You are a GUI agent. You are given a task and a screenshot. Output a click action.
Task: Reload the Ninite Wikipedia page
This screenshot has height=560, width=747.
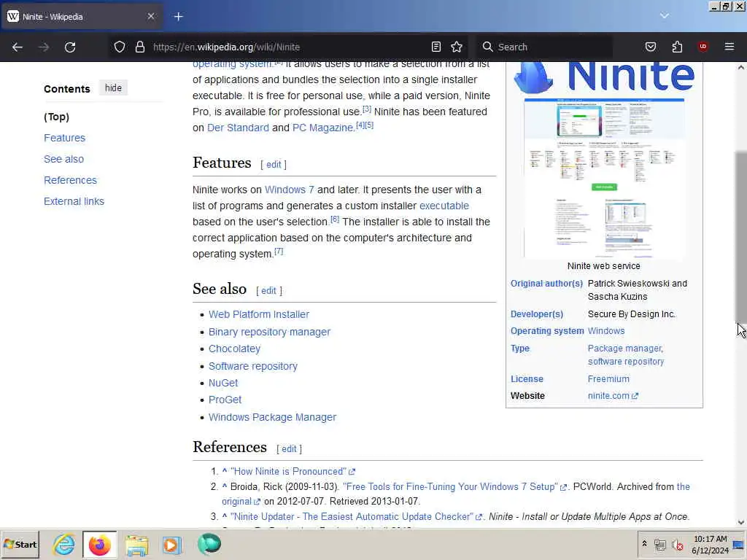[x=70, y=47]
